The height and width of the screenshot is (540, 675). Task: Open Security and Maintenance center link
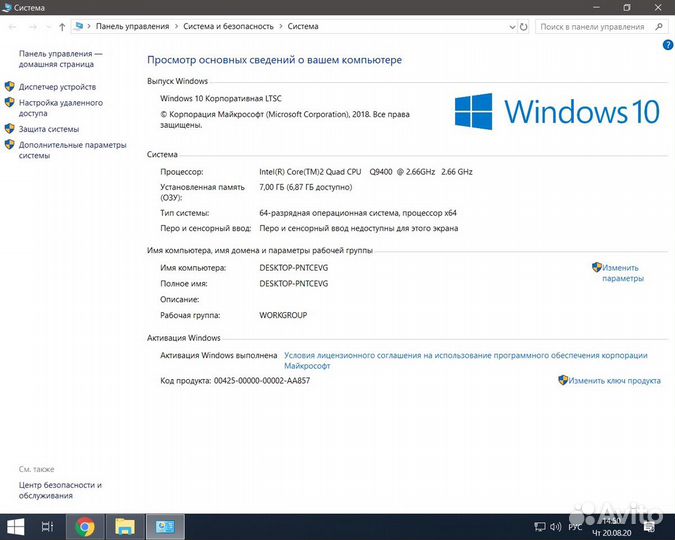(x=60, y=490)
